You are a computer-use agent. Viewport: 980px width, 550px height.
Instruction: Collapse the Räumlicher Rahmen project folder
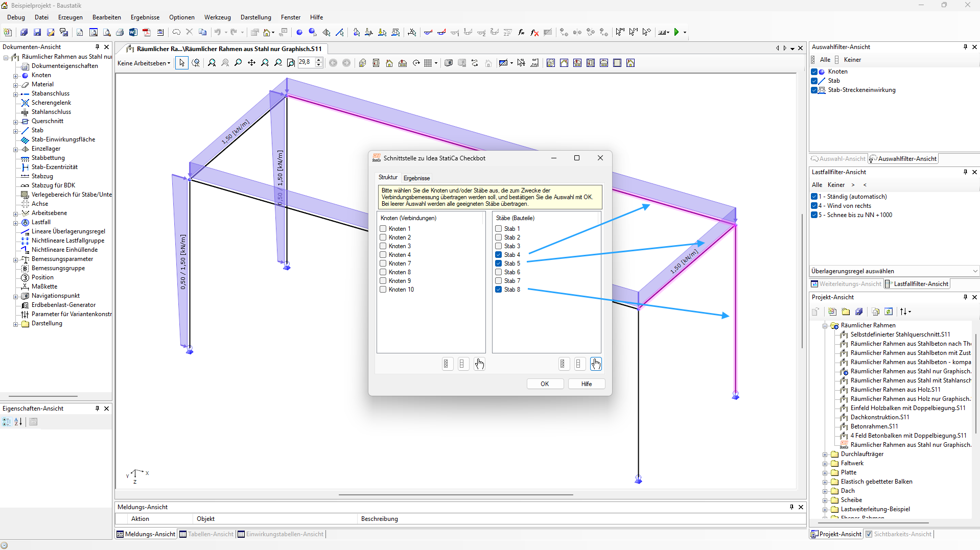[825, 326]
